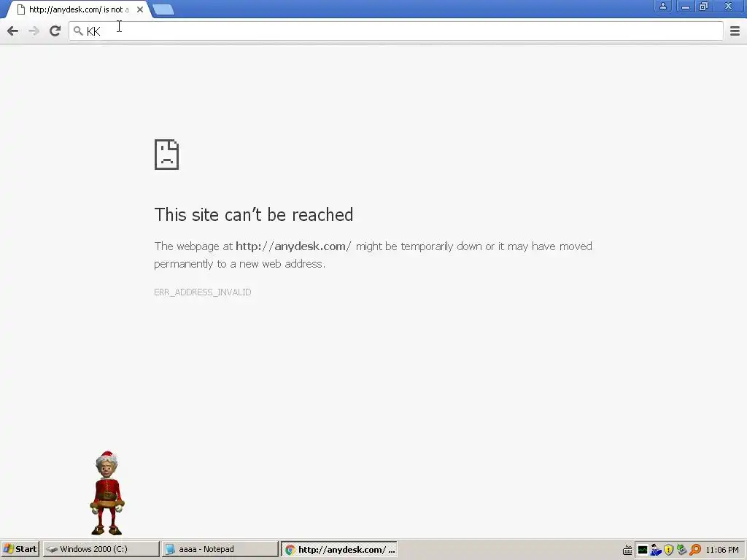Focus the address bar containing KK

tap(396, 31)
